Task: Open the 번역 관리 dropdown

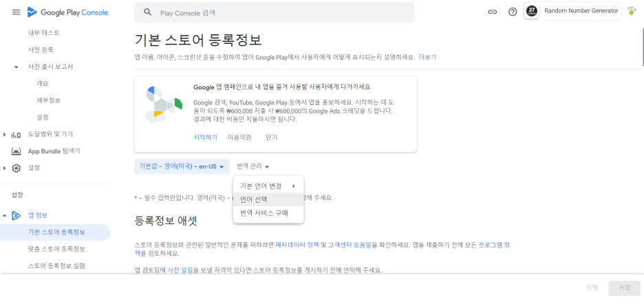Action: pyautogui.click(x=253, y=166)
